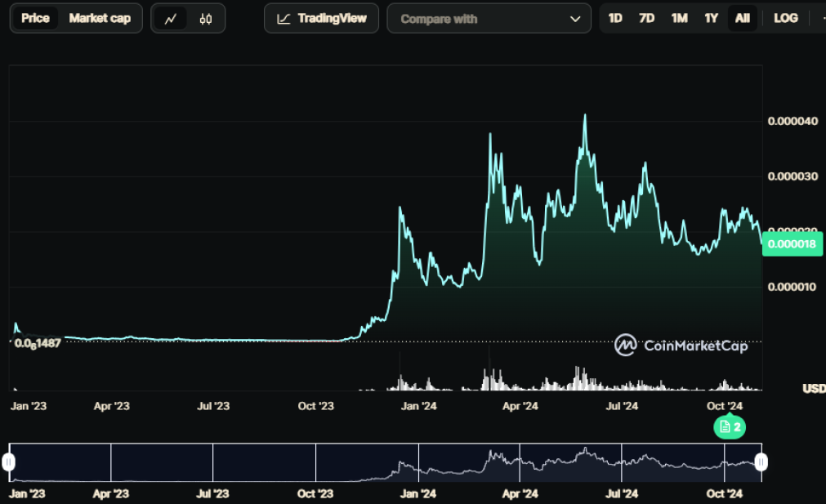Click the current price label 0.000018
The image size is (826, 504).
point(793,244)
